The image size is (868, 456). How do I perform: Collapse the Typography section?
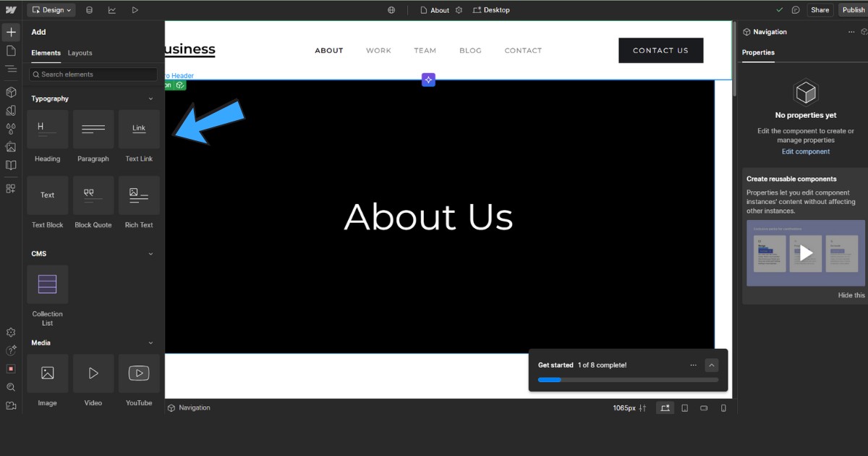point(150,98)
